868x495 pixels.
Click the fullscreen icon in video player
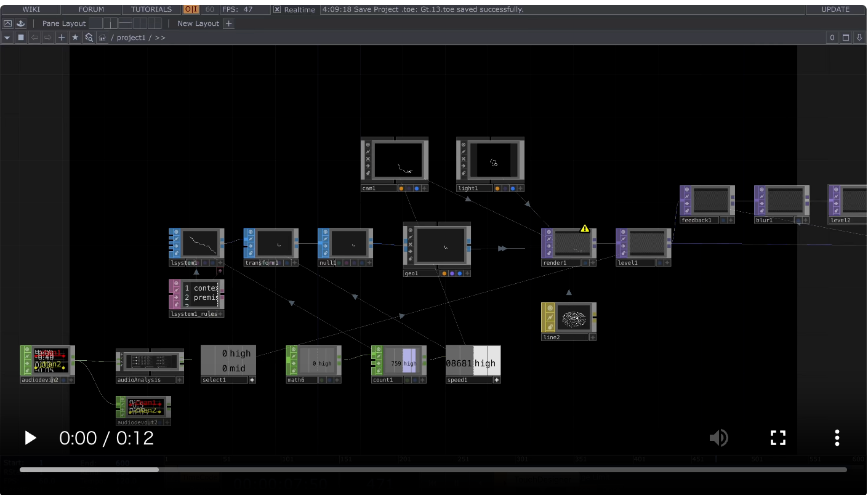[778, 438]
